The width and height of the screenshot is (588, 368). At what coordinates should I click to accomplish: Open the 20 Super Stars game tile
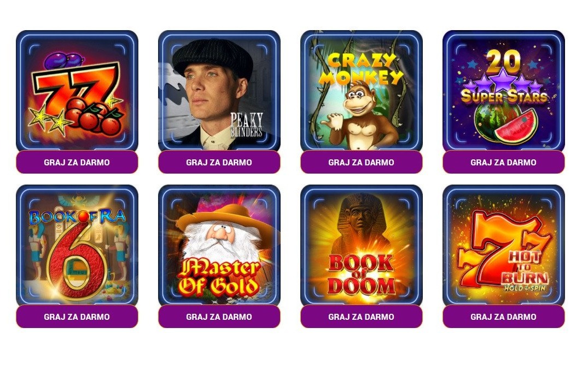click(504, 90)
